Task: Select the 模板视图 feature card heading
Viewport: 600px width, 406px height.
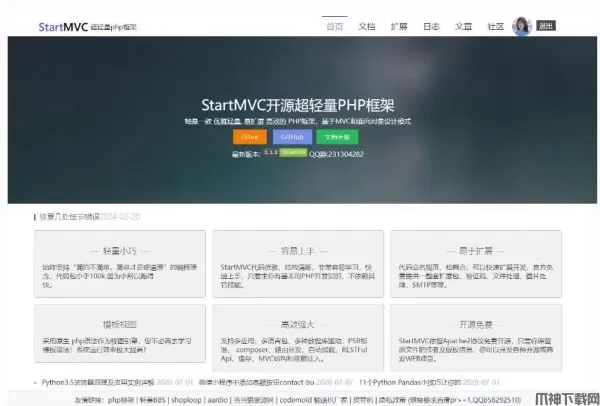Action: point(120,324)
